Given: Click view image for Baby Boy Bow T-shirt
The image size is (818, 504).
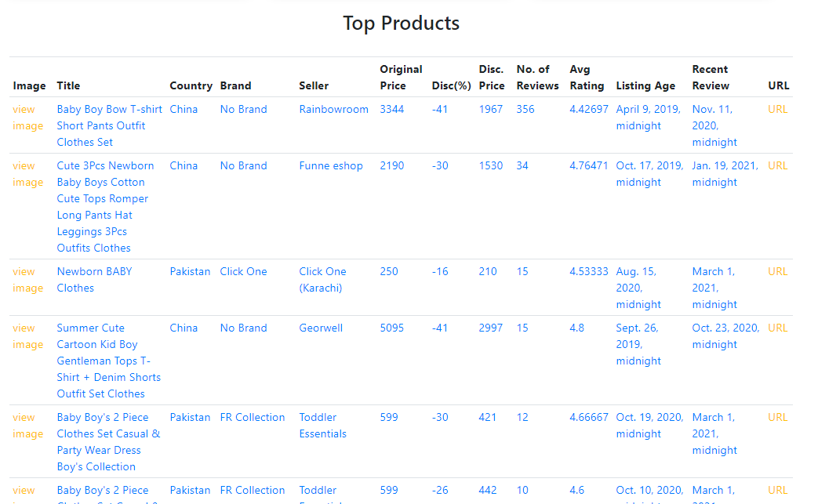Looking at the screenshot, I should [x=27, y=117].
